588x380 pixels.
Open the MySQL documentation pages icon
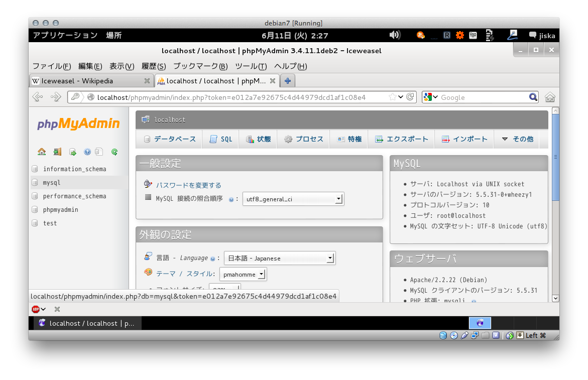coord(98,152)
